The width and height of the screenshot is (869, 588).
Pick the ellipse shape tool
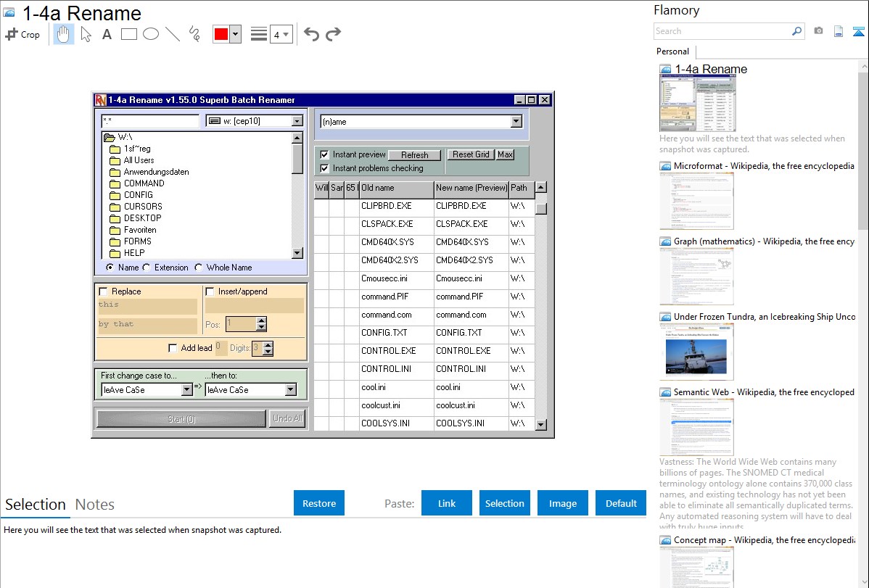[151, 34]
